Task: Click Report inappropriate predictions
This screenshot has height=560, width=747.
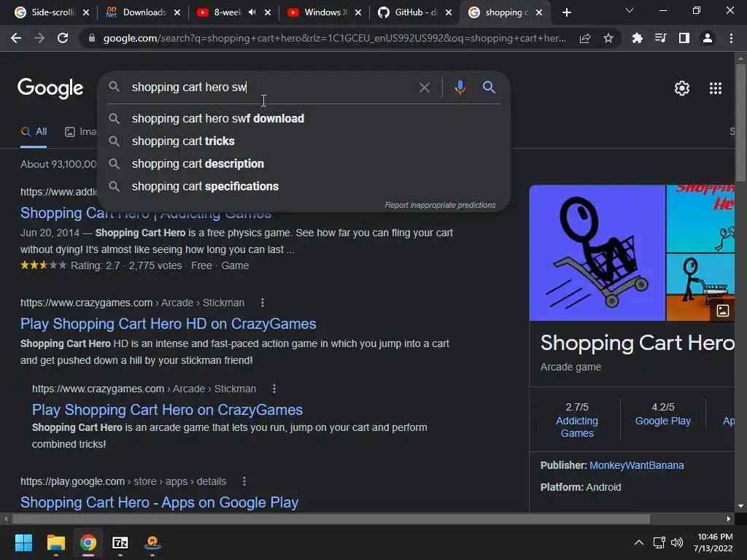Action: click(x=440, y=205)
